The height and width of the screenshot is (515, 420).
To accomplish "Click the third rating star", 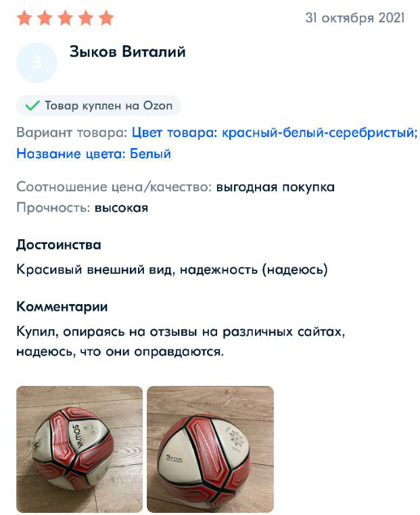I will coord(66,18).
